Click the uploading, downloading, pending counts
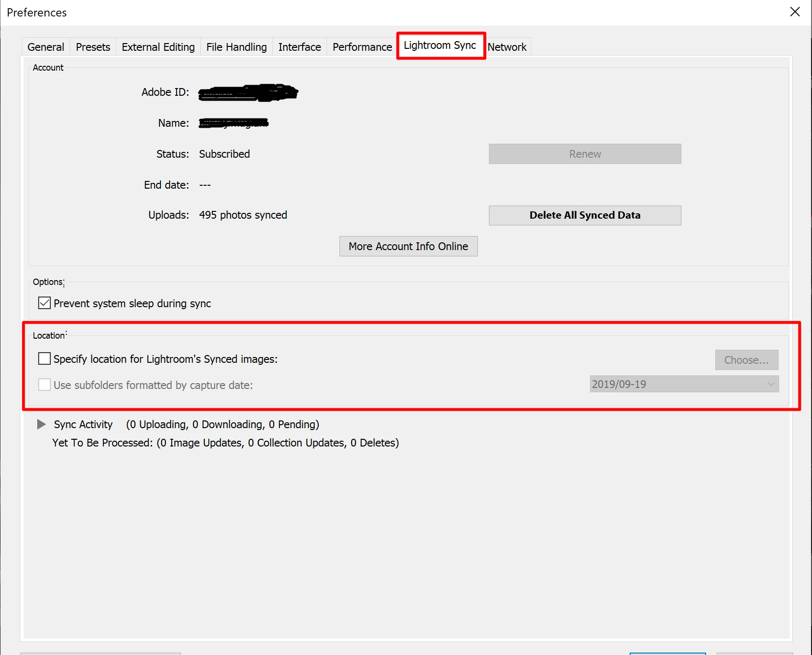Image resolution: width=812 pixels, height=655 pixels. click(222, 424)
